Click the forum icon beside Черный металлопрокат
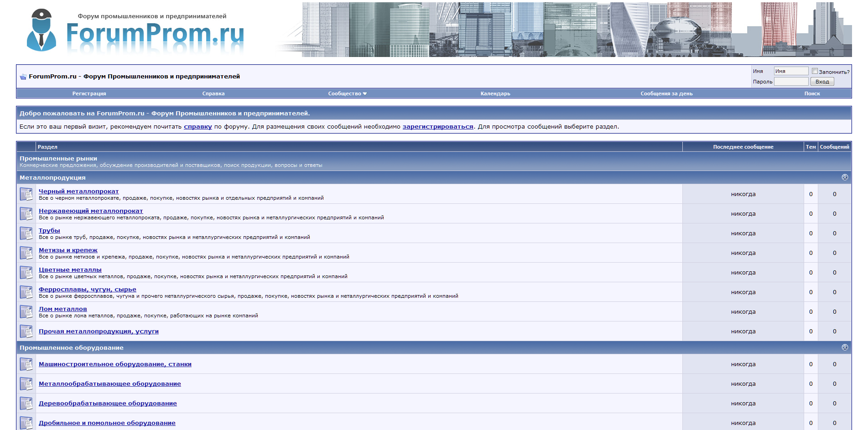This screenshot has height=430, width=868. pos(25,193)
